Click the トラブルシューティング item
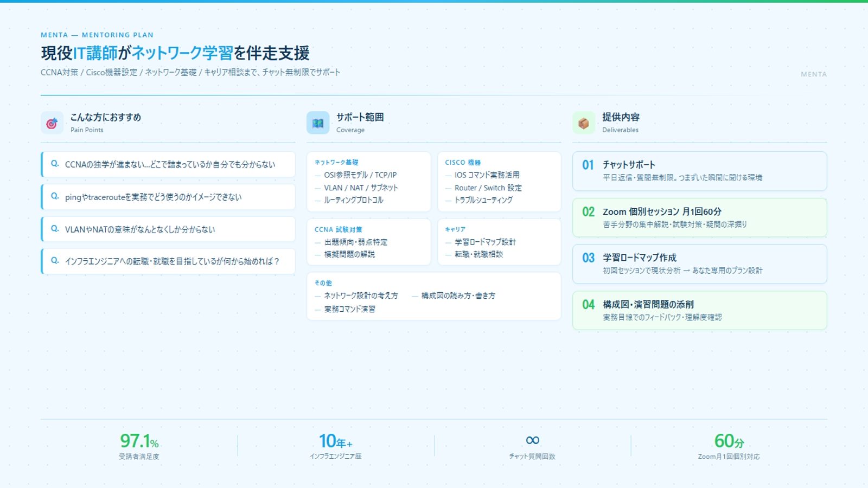 tap(483, 200)
